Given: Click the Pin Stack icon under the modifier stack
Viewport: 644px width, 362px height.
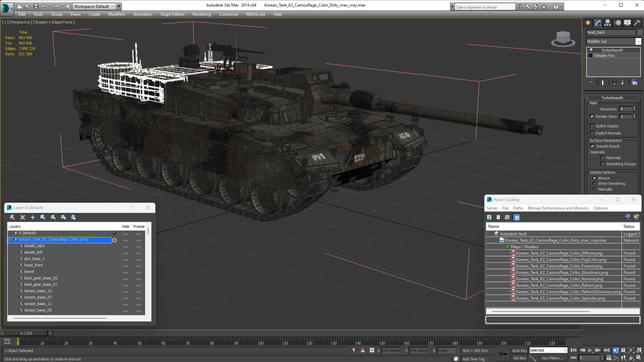Looking at the screenshot, I should pyautogui.click(x=591, y=83).
